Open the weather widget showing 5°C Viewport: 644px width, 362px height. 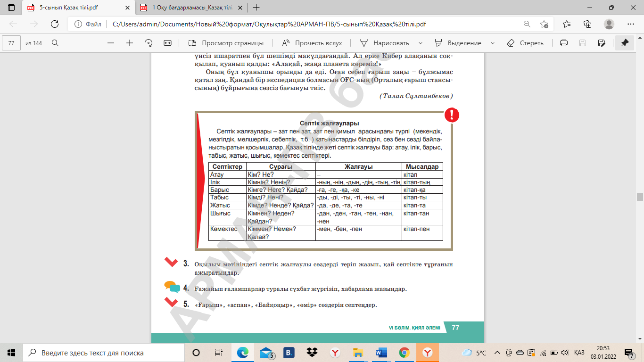[474, 353]
